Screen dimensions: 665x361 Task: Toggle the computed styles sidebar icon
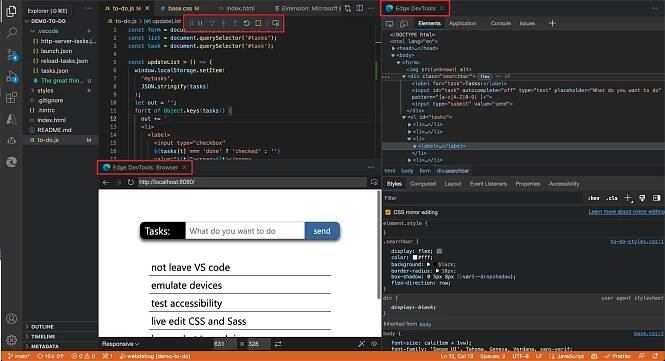[x=657, y=198]
